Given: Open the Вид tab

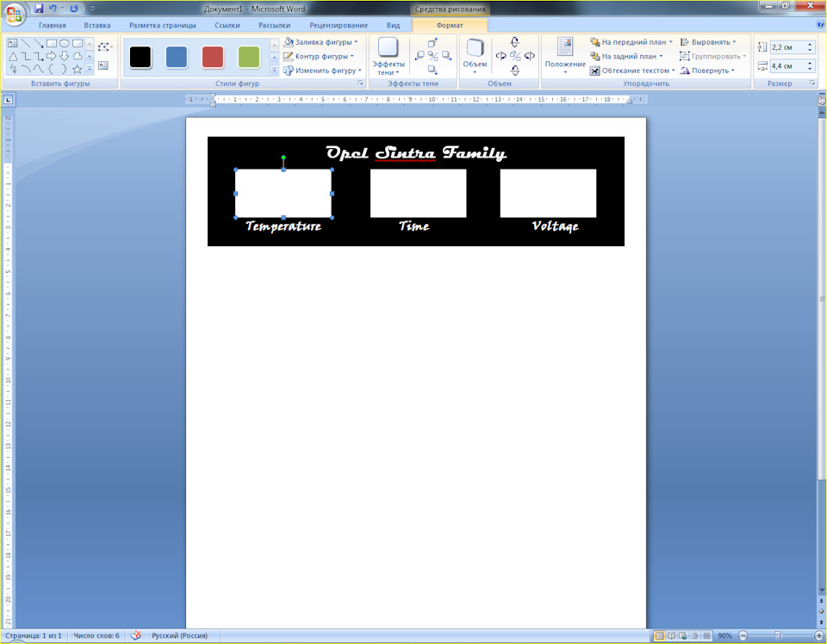Looking at the screenshot, I should (393, 25).
